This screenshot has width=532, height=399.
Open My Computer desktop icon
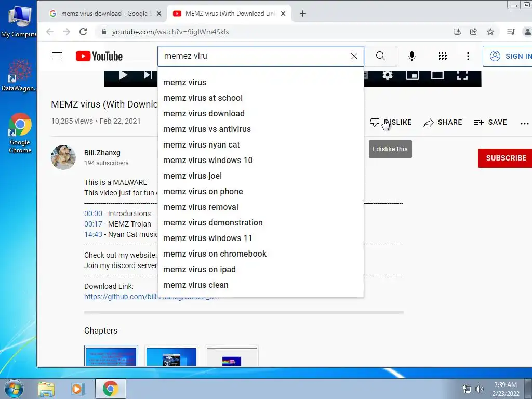tap(19, 21)
